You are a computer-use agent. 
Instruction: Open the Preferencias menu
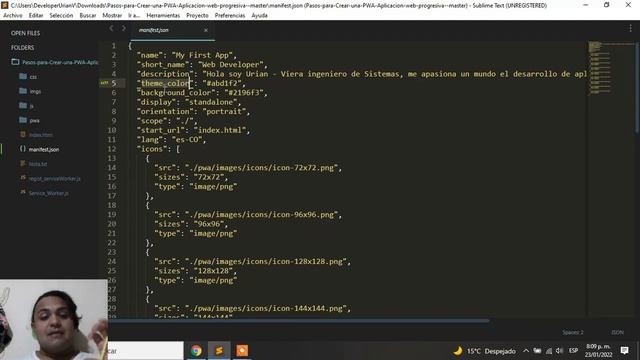pyautogui.click(x=230, y=16)
